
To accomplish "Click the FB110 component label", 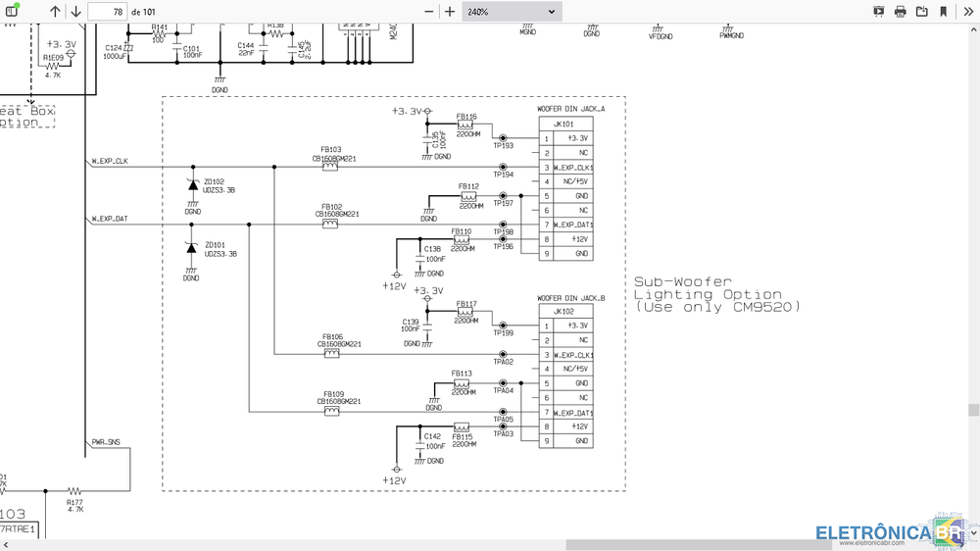I will pos(462,231).
